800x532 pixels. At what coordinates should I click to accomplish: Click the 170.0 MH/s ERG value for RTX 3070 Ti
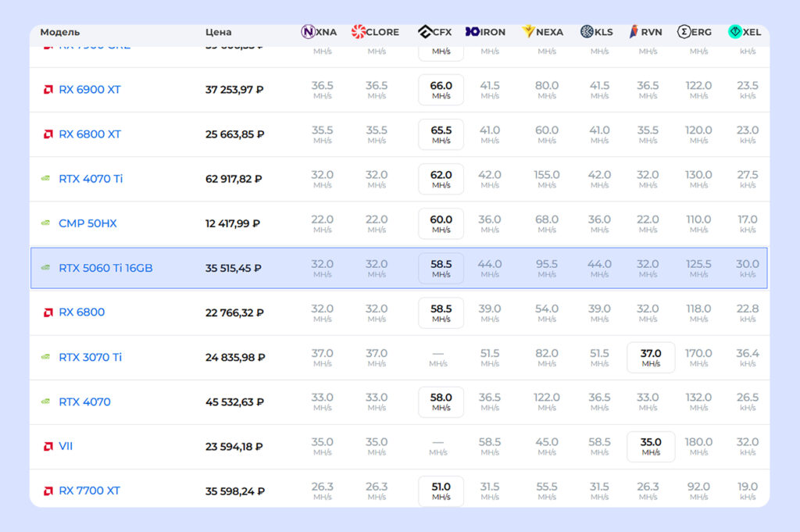tap(698, 358)
